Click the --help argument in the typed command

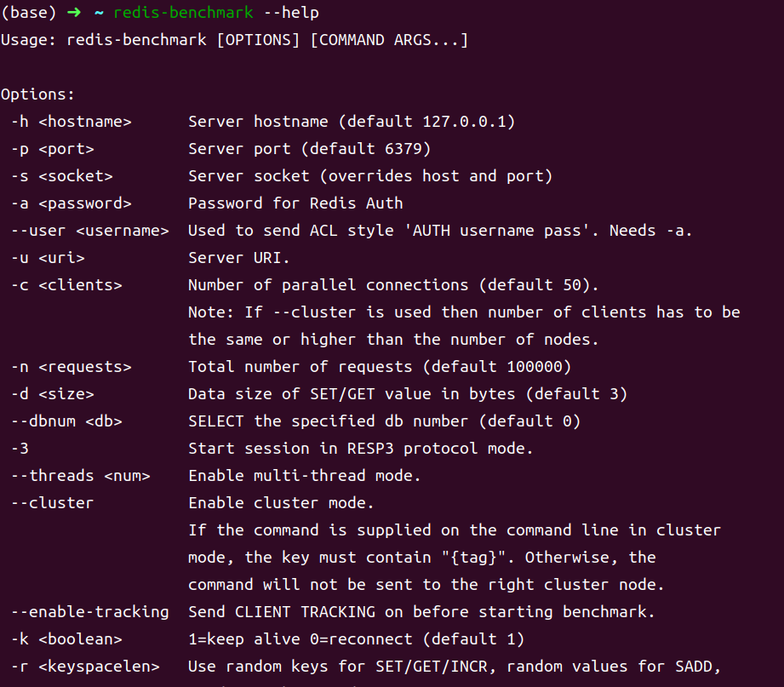click(291, 13)
